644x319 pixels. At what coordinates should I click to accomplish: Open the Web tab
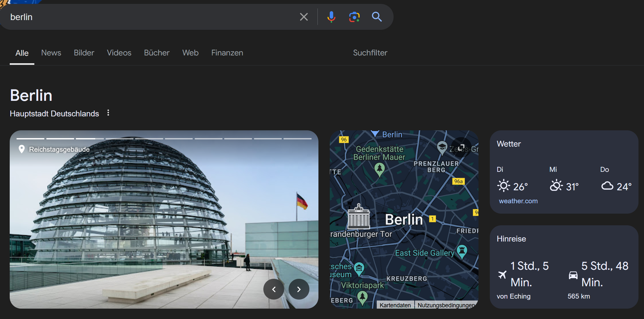click(190, 53)
